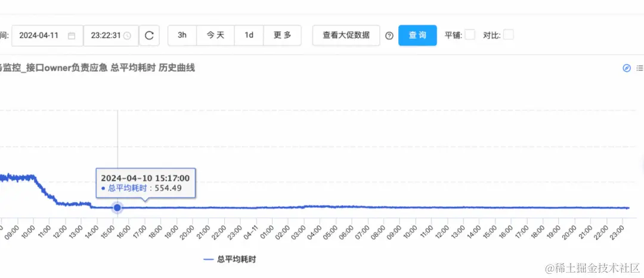Click the clock icon in time field
Screen dimensions: 644x278
(128, 36)
